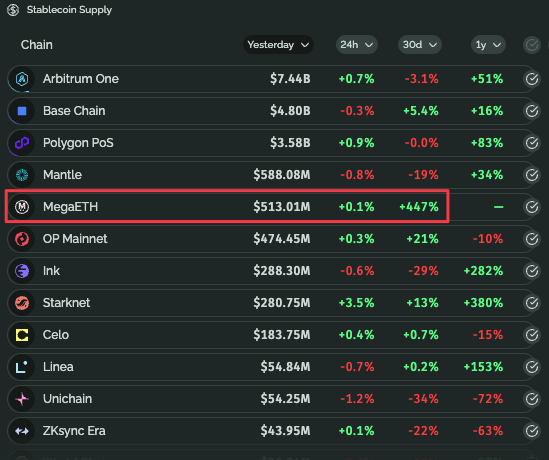Screen dimensions: 549x460
Task: Open the Starknet name link
Action: click(x=66, y=303)
